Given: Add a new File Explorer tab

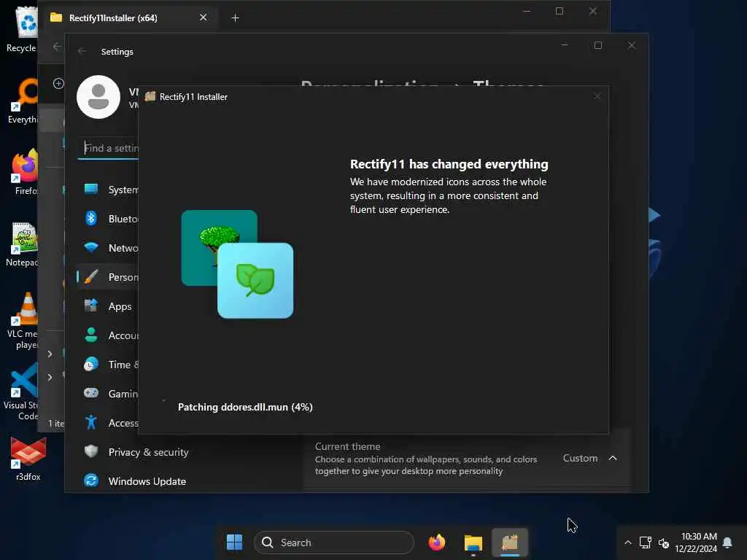Looking at the screenshot, I should tap(235, 18).
